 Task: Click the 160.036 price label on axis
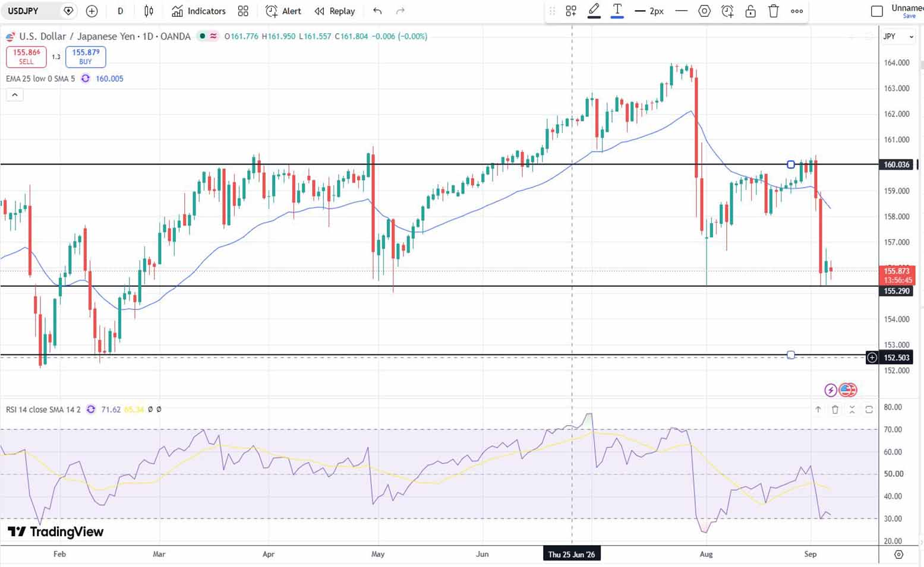click(x=897, y=164)
